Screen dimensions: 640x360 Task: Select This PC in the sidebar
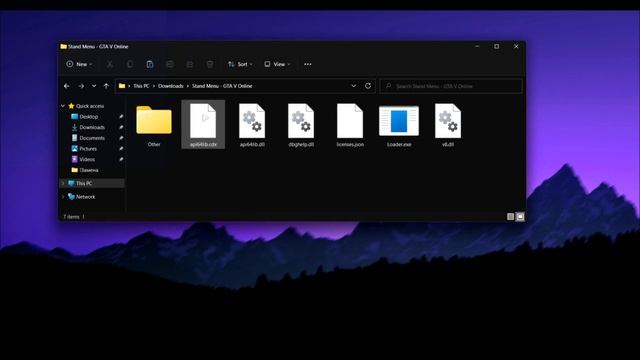click(x=84, y=183)
